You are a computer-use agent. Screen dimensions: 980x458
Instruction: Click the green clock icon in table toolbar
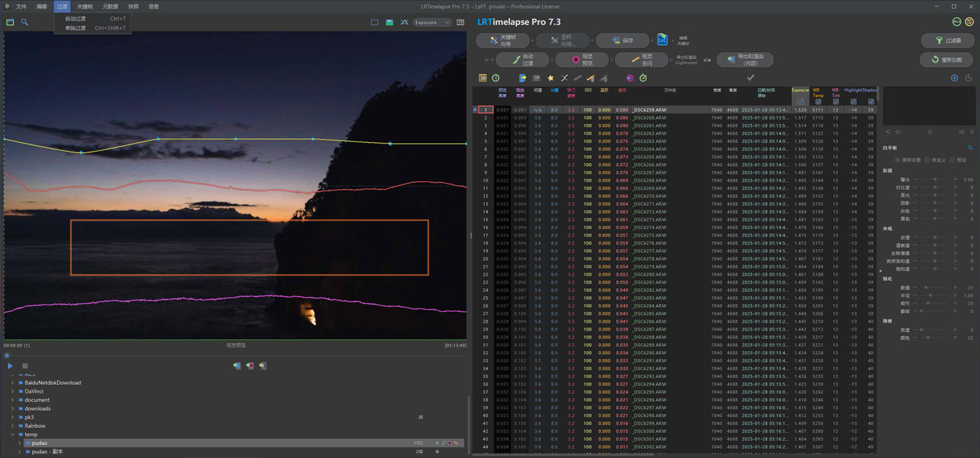(496, 78)
